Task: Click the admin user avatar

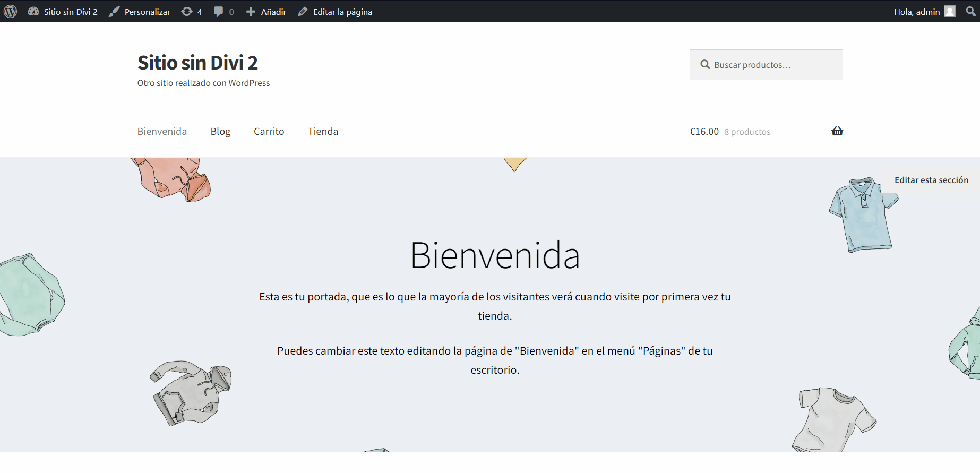Action: pyautogui.click(x=950, y=12)
